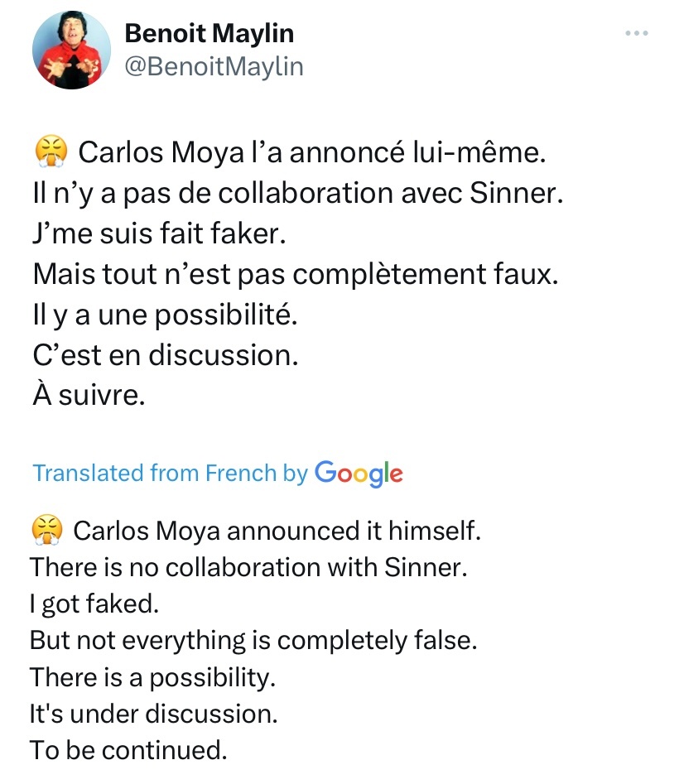Screen dimensions: 684x784
Task: Click the text "Il y a une possibilité."
Action: (166, 315)
